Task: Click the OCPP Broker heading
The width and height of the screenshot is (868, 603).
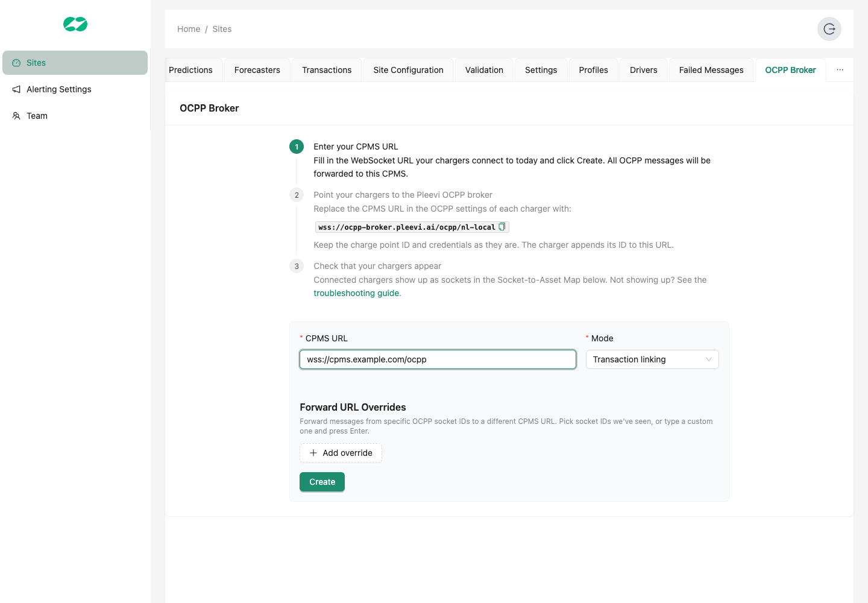Action: point(209,108)
